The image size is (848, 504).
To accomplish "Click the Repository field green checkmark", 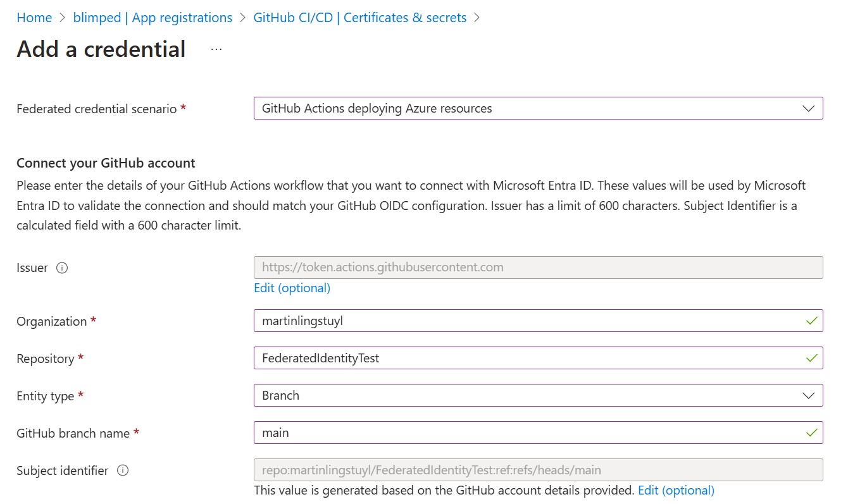I will click(x=811, y=358).
